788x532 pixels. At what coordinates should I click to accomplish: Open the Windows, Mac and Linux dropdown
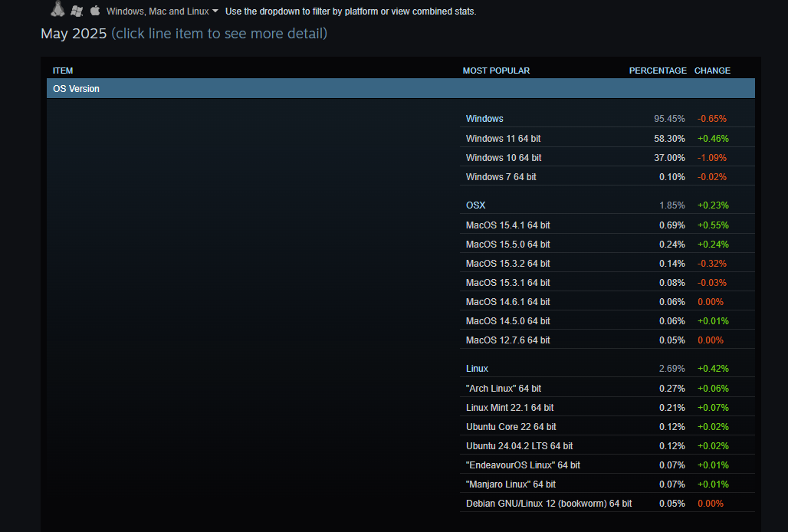pos(163,11)
